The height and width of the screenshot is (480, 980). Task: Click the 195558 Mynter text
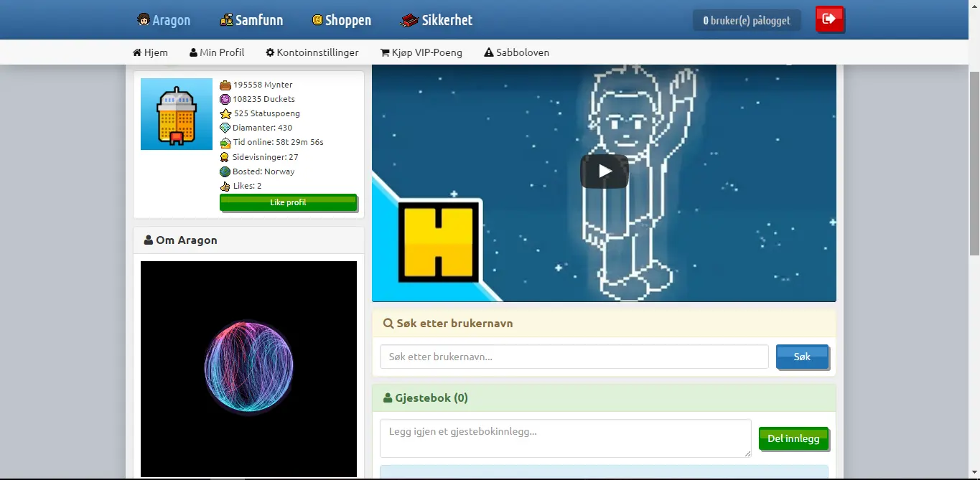pos(263,85)
